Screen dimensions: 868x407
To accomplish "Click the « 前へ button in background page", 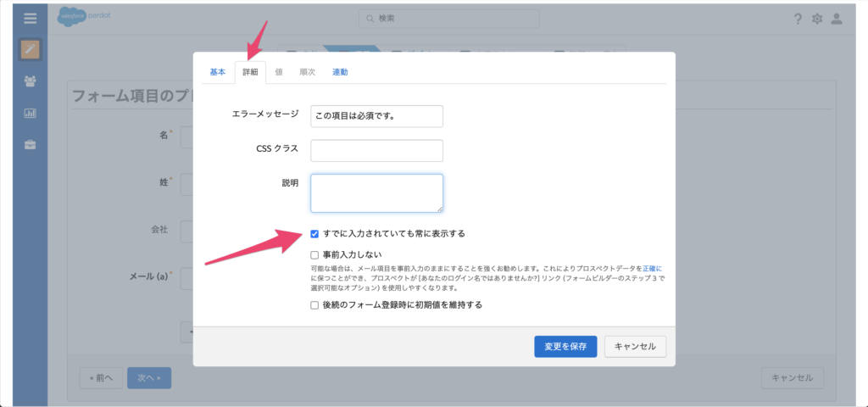I will point(100,377).
